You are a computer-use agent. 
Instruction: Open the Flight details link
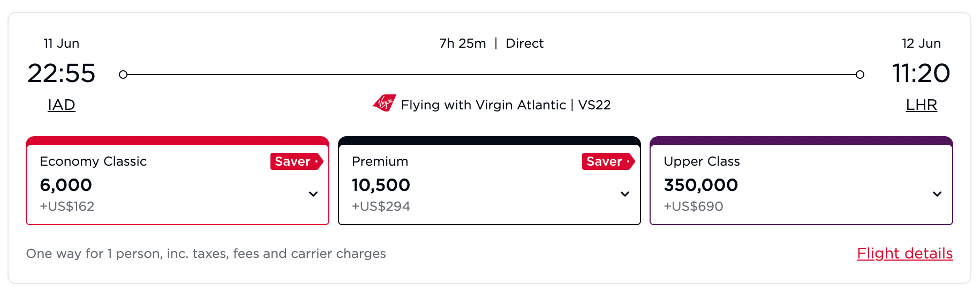904,253
